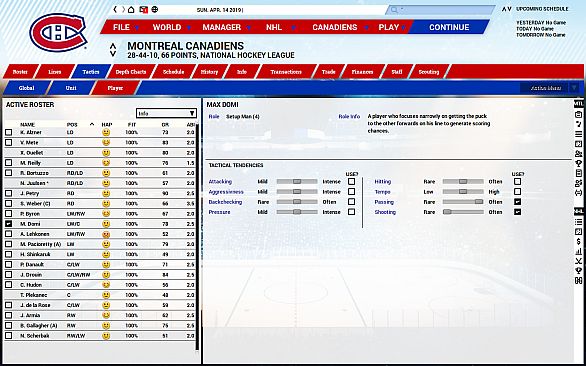Enable the USE checkbox for Backchecking
586x366 pixels.
pos(351,202)
